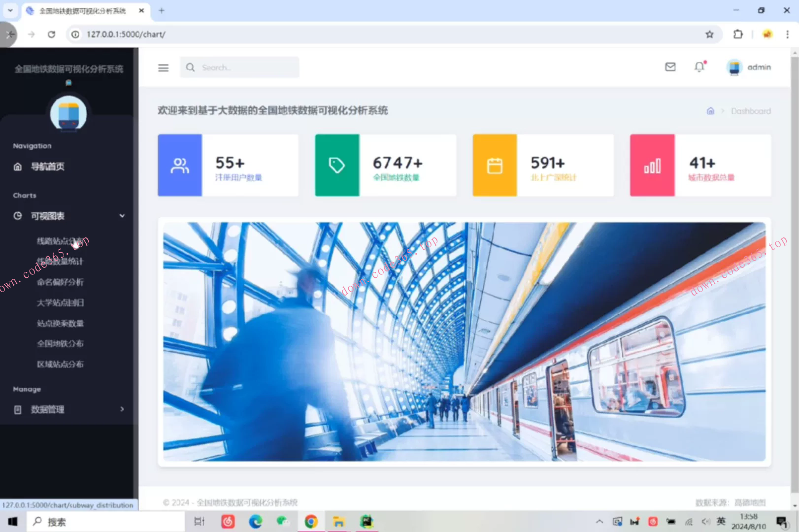799x532 pixels.
Task: Open the notification bell with red badge
Action: point(699,67)
